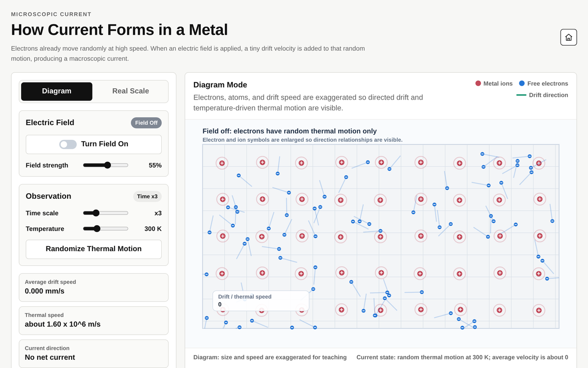Click the blue Free electrons legend dot
588x368 pixels.
pyautogui.click(x=522, y=83)
